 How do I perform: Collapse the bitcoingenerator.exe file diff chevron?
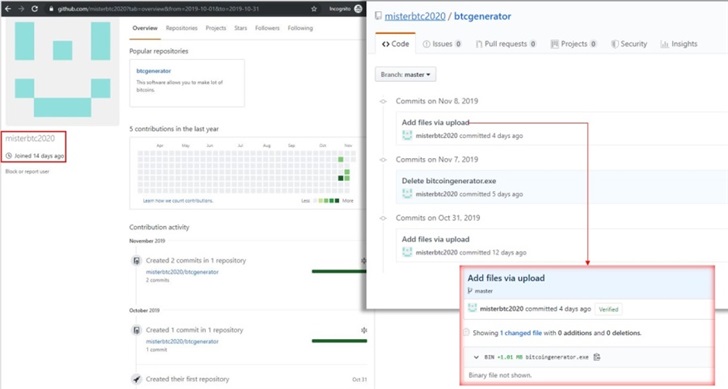click(x=476, y=357)
